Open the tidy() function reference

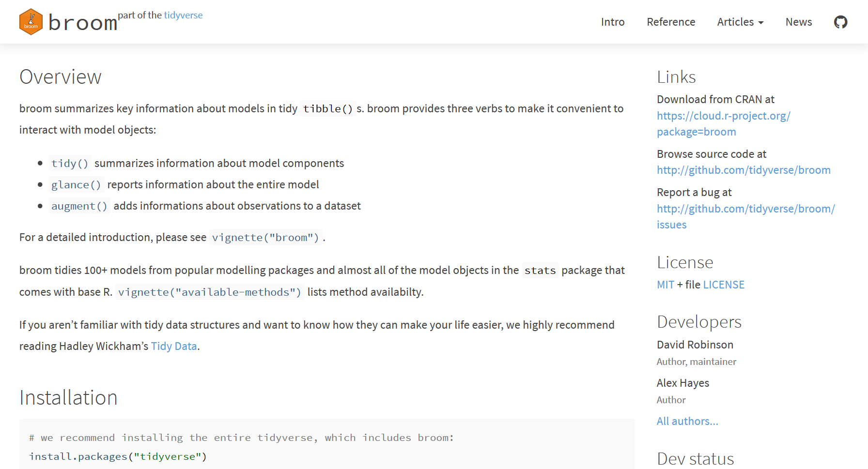[70, 164]
